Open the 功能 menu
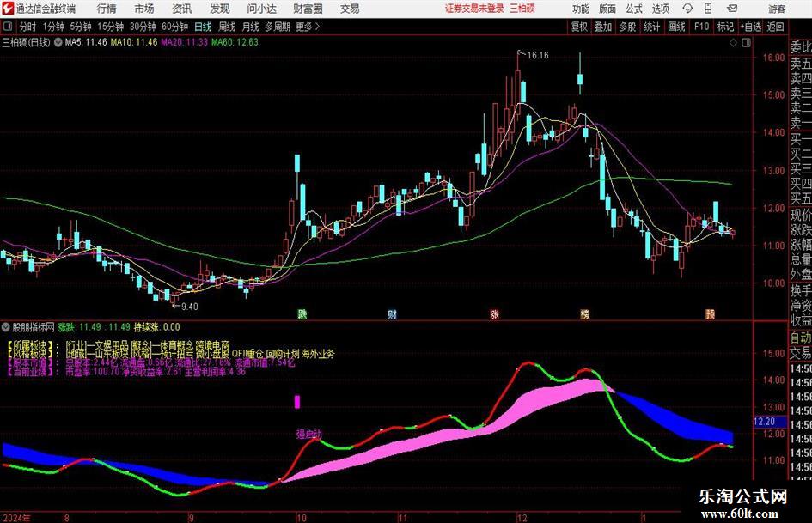 point(581,9)
